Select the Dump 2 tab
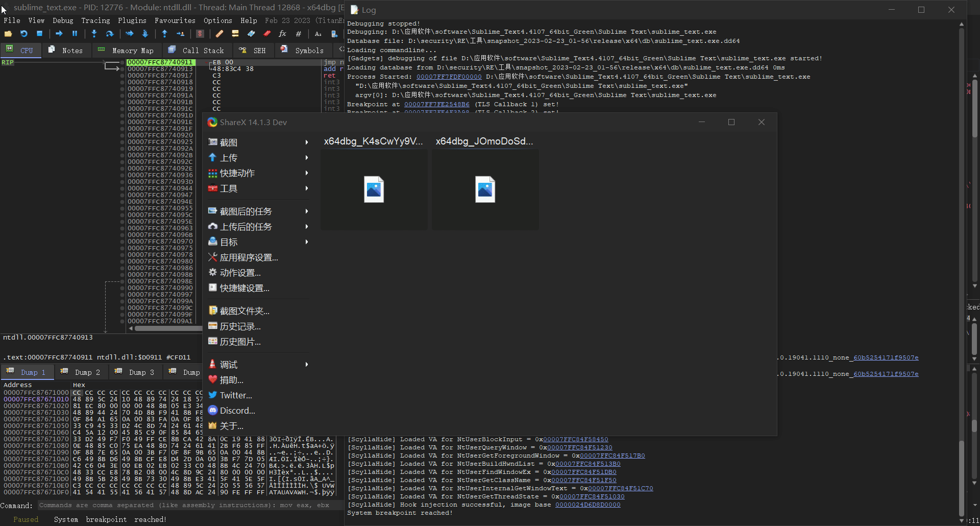This screenshot has width=980, height=526. point(81,372)
